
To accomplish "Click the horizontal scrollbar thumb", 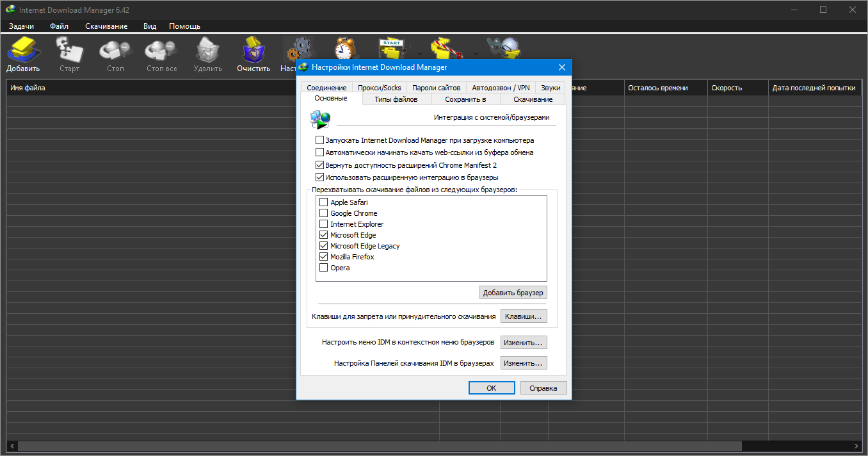I will pos(380,446).
